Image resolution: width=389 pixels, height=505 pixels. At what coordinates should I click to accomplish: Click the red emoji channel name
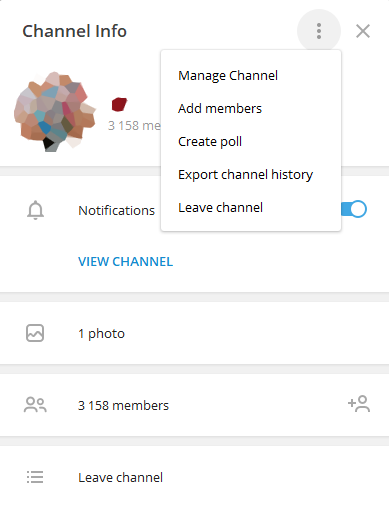pos(119,104)
